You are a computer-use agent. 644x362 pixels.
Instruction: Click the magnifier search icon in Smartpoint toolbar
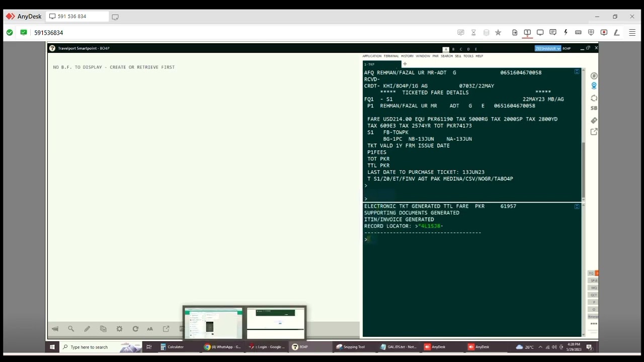click(71, 329)
